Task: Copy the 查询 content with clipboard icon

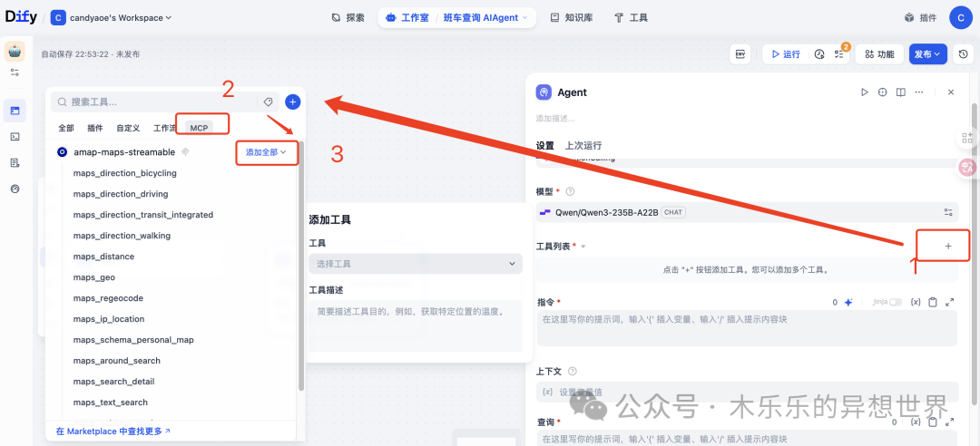Action: pos(933,422)
